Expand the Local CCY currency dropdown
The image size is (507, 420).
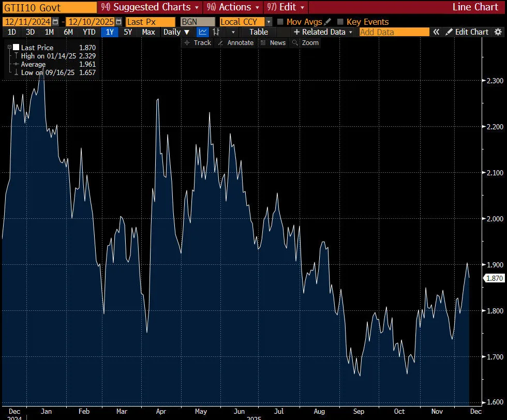(269, 22)
